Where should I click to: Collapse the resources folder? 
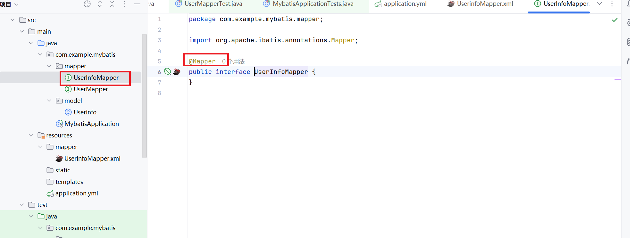(31, 135)
